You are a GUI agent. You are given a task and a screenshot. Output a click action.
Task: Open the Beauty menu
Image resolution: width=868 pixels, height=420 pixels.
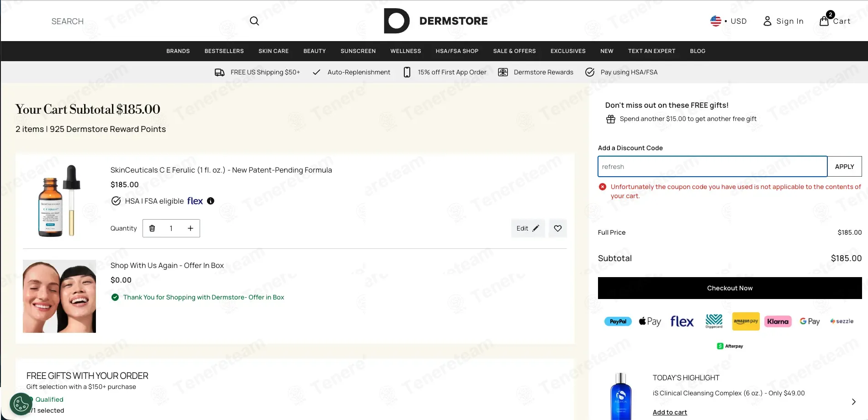315,51
